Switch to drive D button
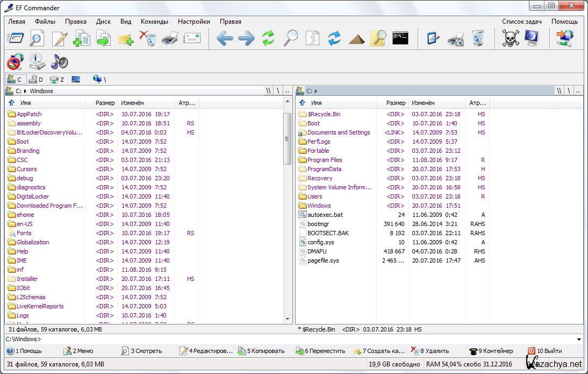 [x=36, y=80]
